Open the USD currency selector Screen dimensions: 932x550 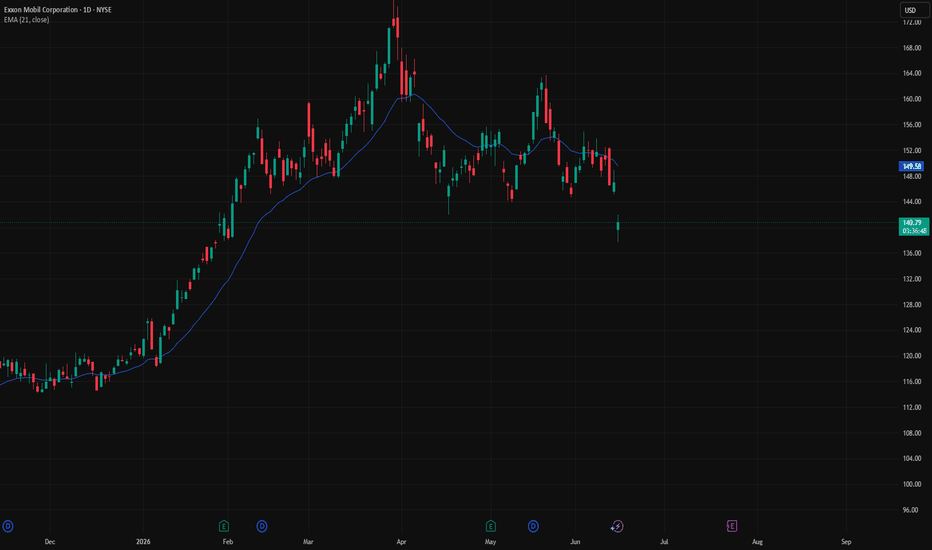(914, 10)
